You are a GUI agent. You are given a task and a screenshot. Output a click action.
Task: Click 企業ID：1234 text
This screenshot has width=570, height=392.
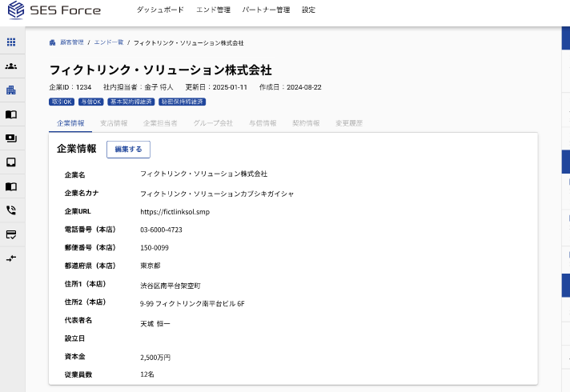[x=70, y=87]
